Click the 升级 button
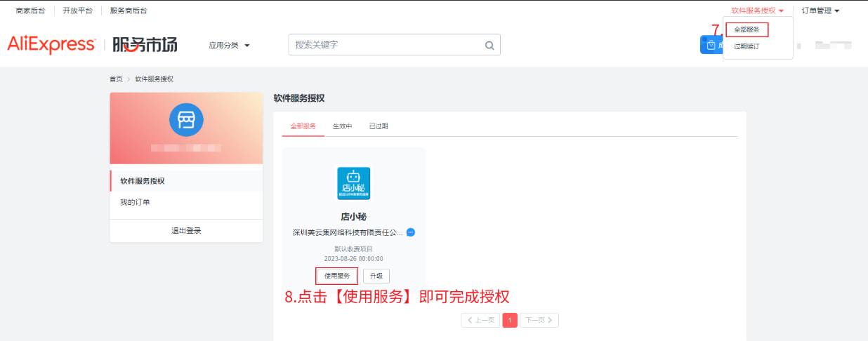 [x=376, y=276]
